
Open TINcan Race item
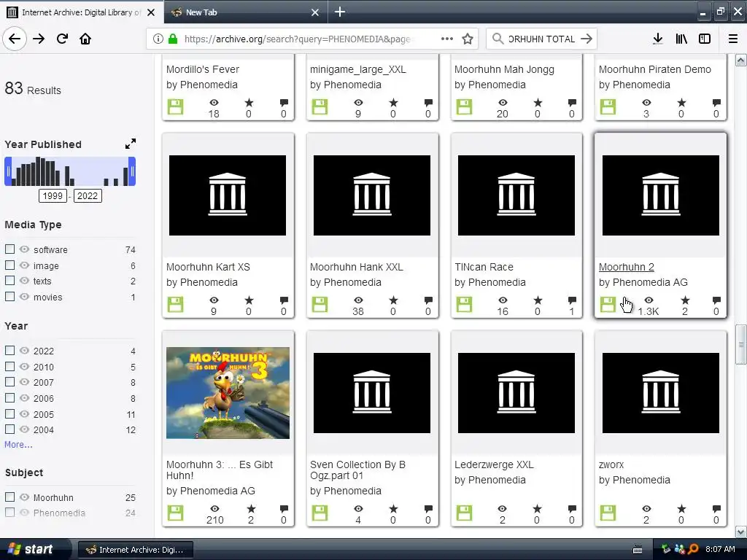click(484, 267)
